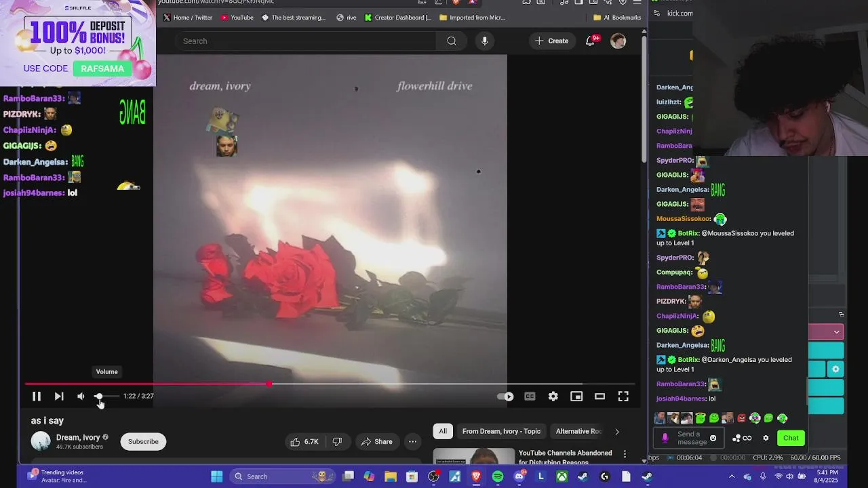Select the Alternative Rock chip

point(578,432)
